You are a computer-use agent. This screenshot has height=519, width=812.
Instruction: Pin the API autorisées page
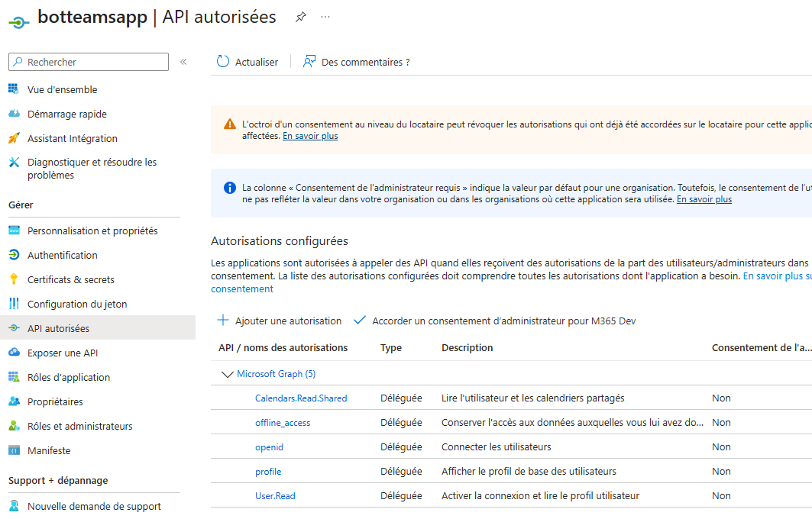point(301,17)
